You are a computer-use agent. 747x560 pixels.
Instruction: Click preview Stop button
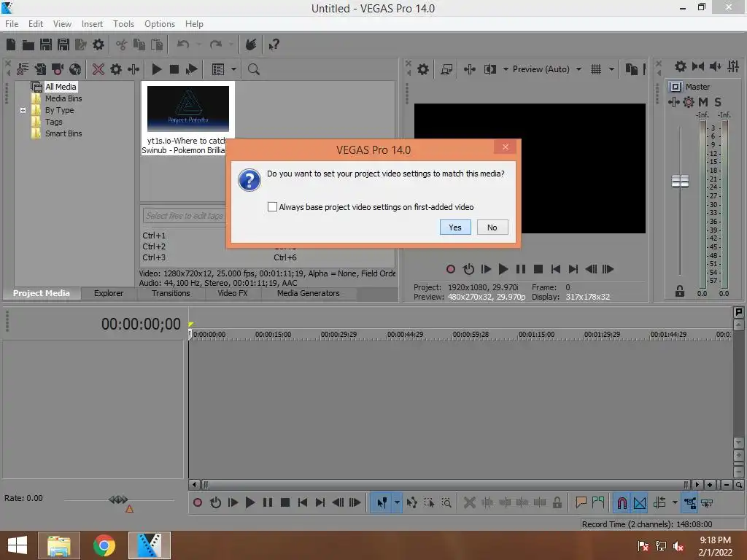[x=538, y=270]
